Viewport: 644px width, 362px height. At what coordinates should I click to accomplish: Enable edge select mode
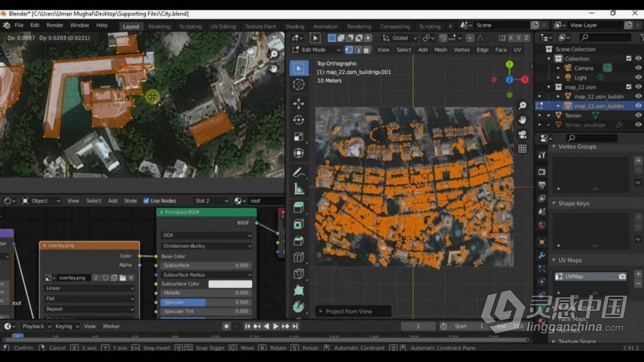[x=358, y=50]
